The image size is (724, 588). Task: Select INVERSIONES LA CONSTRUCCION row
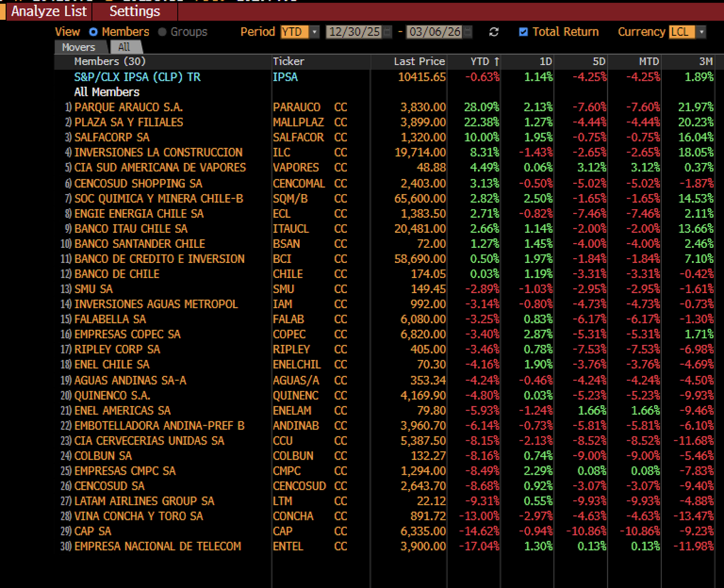[x=385, y=152]
